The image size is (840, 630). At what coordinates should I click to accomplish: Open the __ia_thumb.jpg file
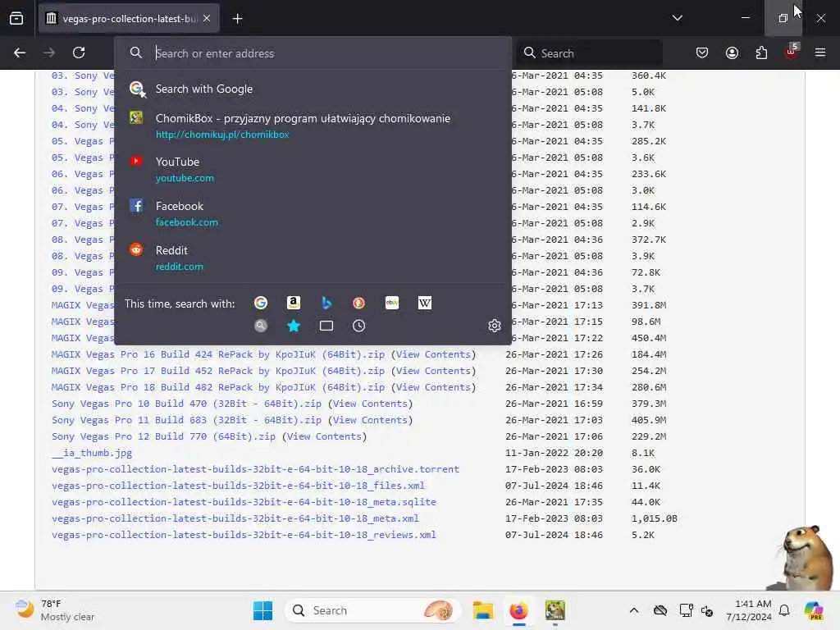point(92,453)
